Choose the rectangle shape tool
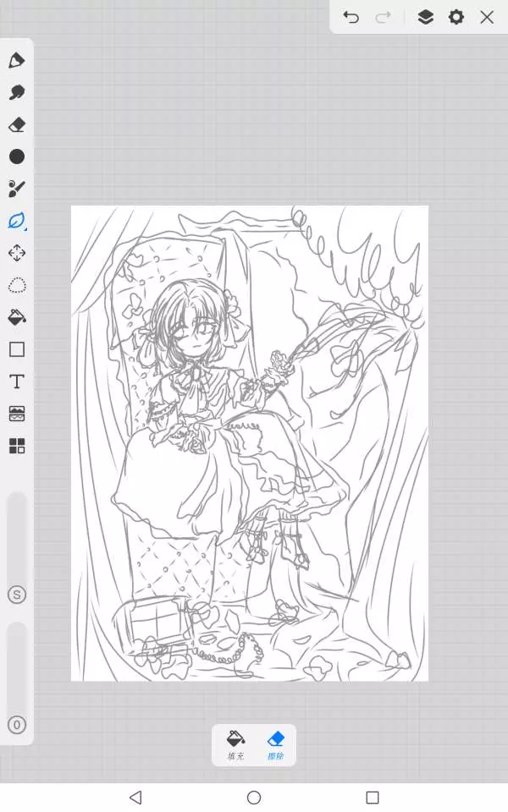The height and width of the screenshot is (812, 508). click(16, 349)
